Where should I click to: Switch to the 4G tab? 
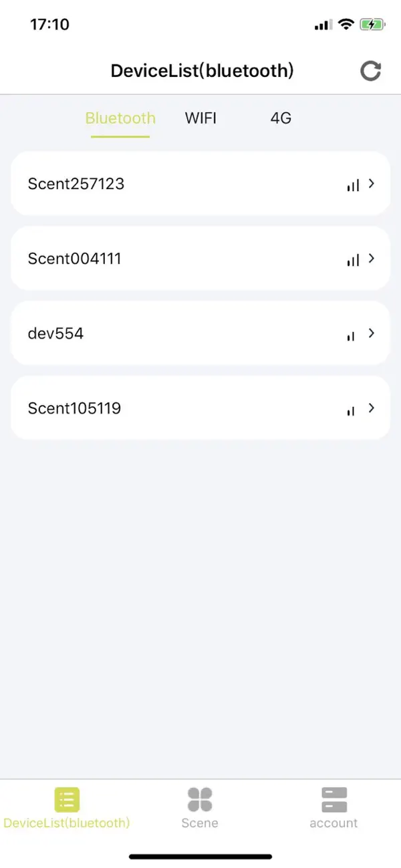tap(280, 118)
